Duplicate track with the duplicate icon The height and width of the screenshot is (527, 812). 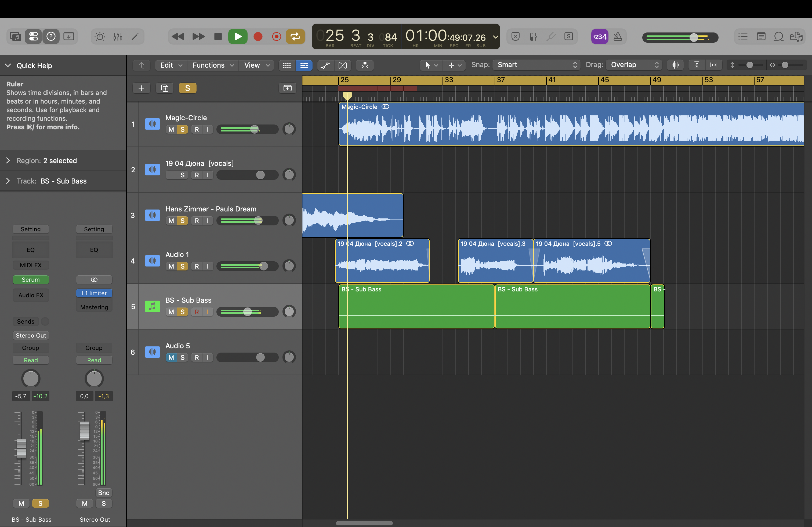tap(164, 88)
